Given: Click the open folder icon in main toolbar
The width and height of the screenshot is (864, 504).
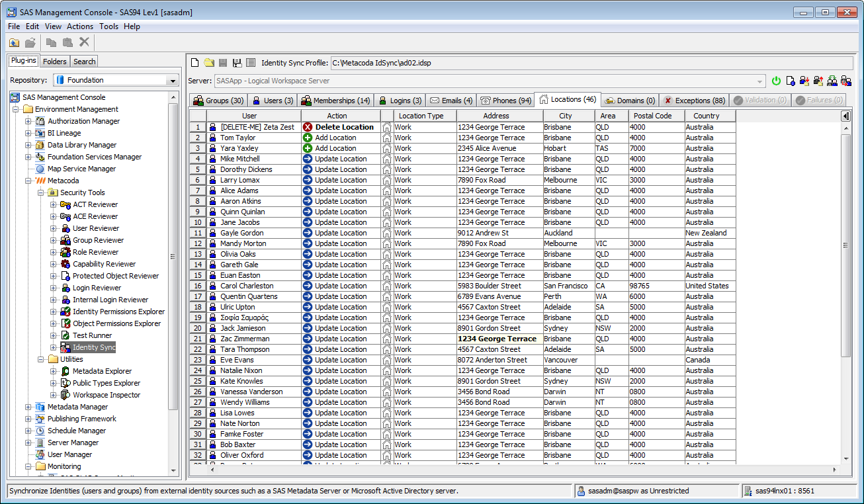Looking at the screenshot, I should coord(30,42).
